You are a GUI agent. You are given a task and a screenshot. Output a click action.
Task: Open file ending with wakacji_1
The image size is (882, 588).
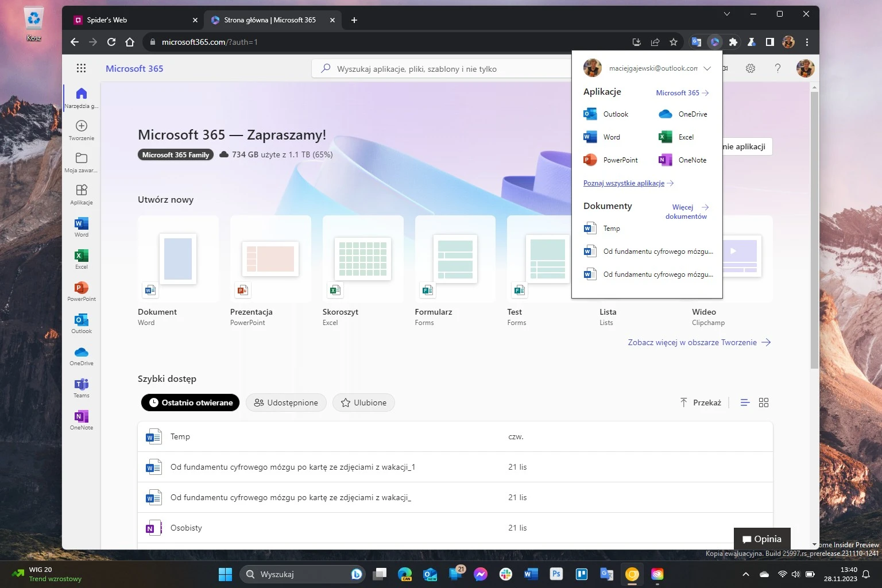tap(455, 467)
